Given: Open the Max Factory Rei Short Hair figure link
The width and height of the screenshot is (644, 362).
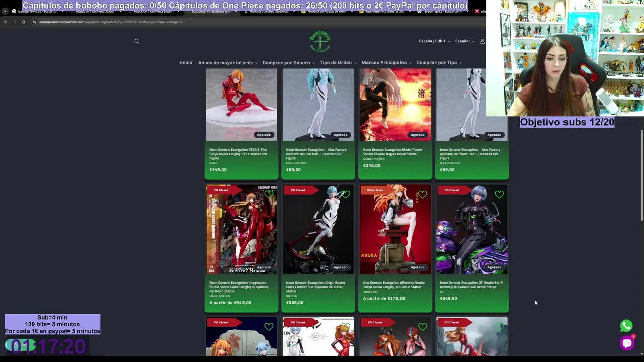Looking at the screenshot, I should [471, 154].
